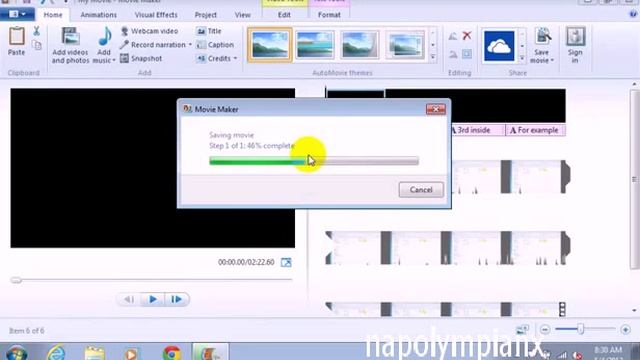Viewport: 640px width, 360px height.
Task: Expand the Record narration dropdown arrow
Action: [190, 44]
